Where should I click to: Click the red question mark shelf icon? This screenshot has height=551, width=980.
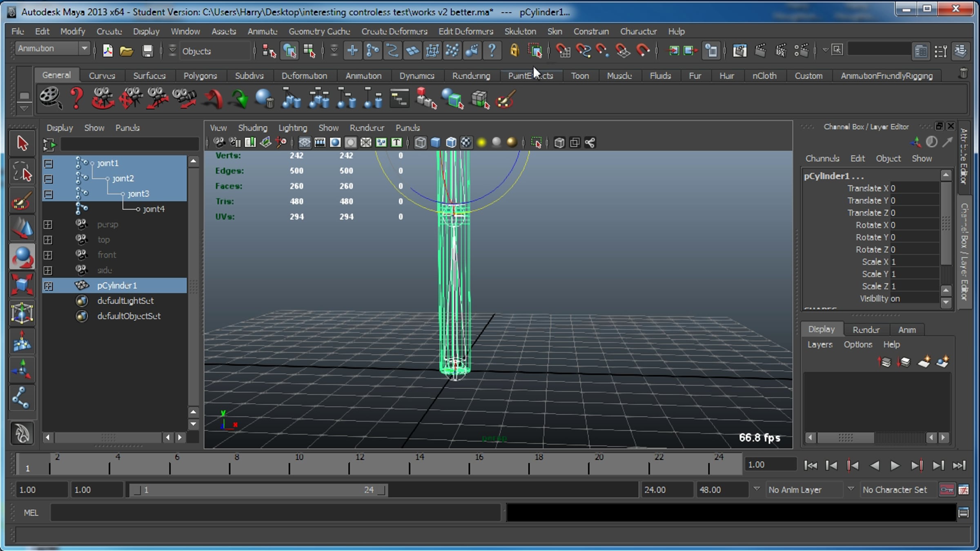(x=76, y=99)
